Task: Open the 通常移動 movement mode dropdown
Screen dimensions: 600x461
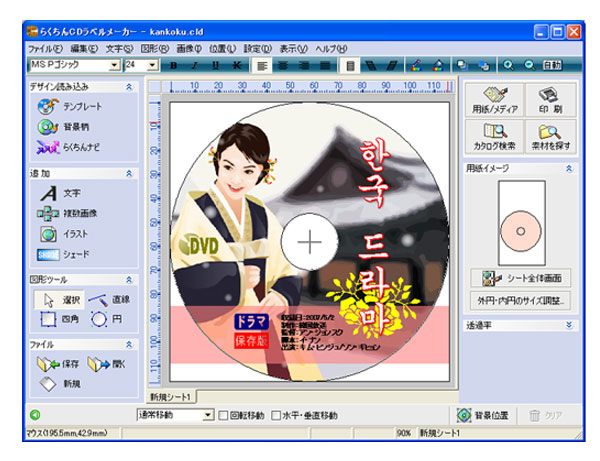Action: point(208,415)
